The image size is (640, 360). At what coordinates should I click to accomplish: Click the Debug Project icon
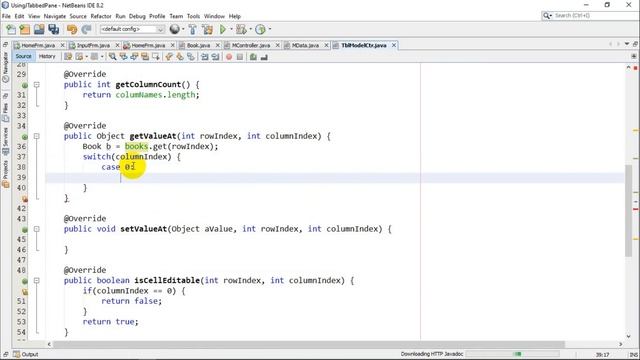[241, 29]
